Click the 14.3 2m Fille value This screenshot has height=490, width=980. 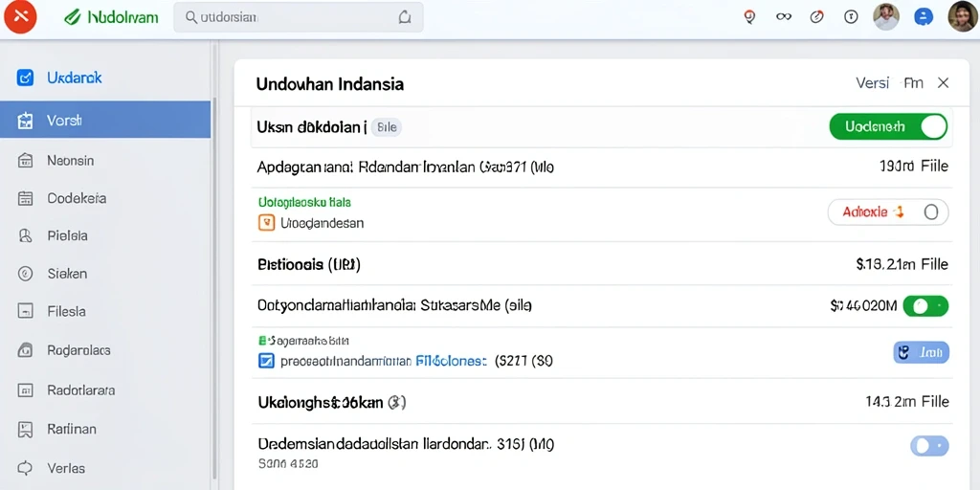[907, 401]
